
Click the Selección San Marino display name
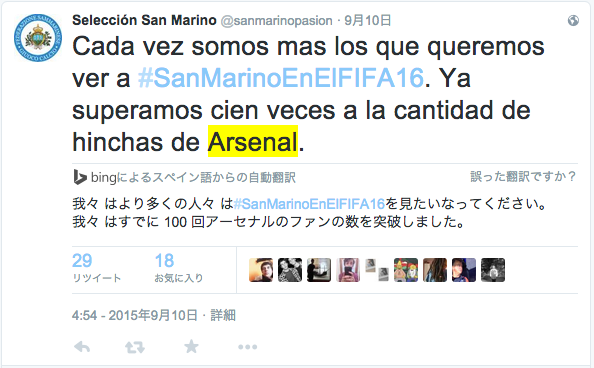click(x=144, y=20)
